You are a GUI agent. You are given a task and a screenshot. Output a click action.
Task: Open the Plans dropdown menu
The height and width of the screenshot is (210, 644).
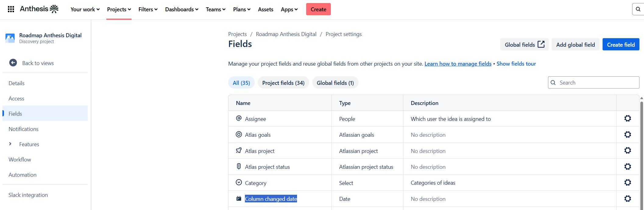242,9
